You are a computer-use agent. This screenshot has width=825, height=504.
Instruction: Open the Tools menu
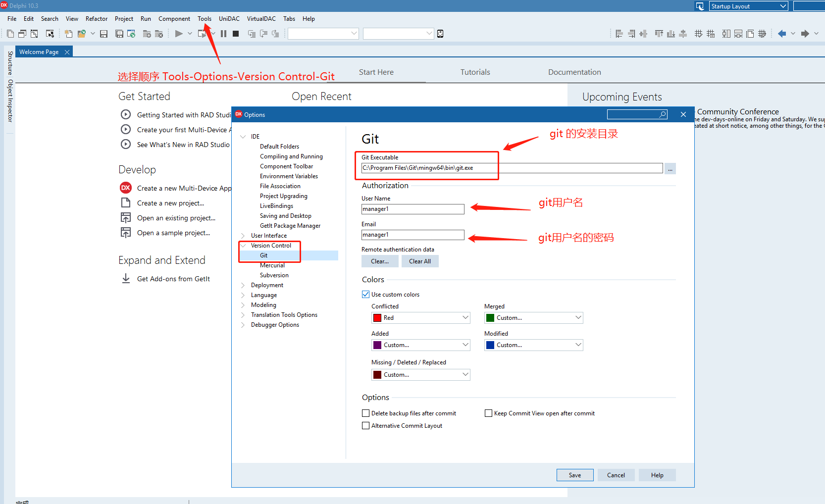point(205,19)
